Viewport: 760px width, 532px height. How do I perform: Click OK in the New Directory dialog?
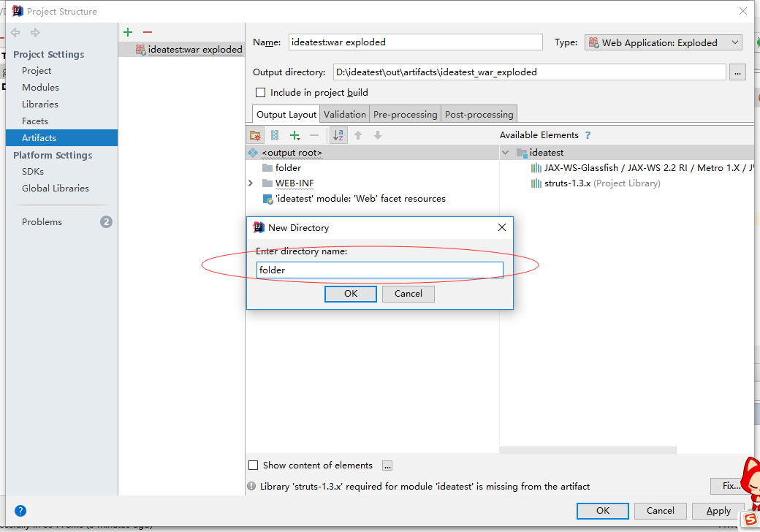[x=351, y=294]
